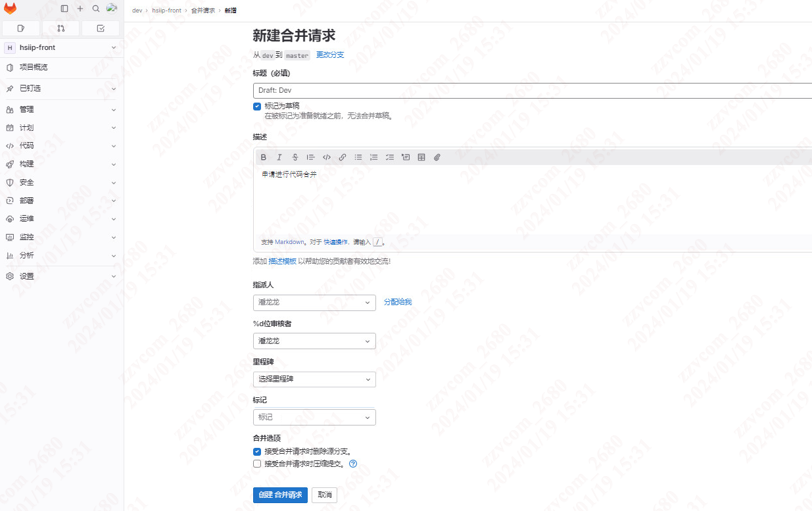Toggle the sidebar collapse icon

pyautogui.click(x=64, y=9)
